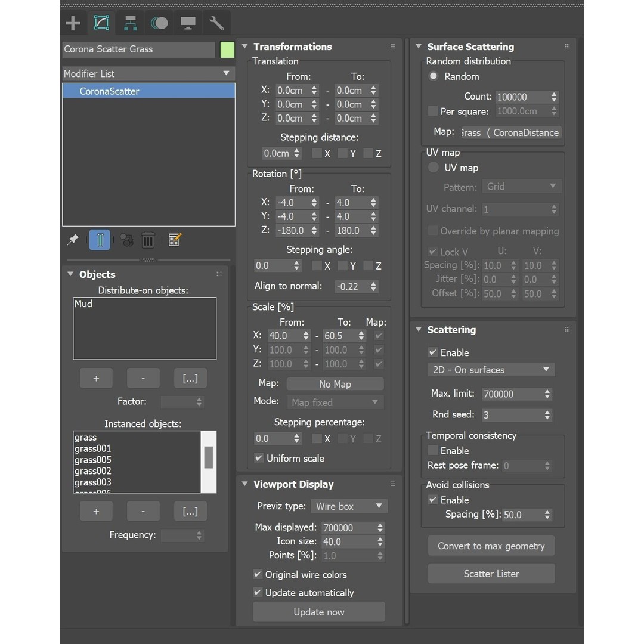Open Configure Modifier Sets icon
Image resolution: width=644 pixels, height=644 pixels.
click(x=175, y=240)
